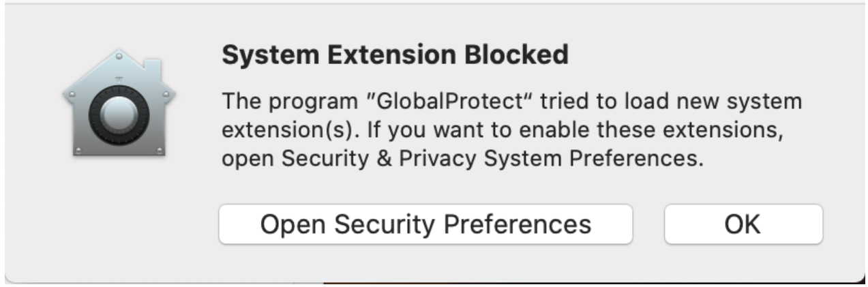Click the "System Extension Blocked" heading
The height and width of the screenshot is (287, 868).
coord(395,54)
